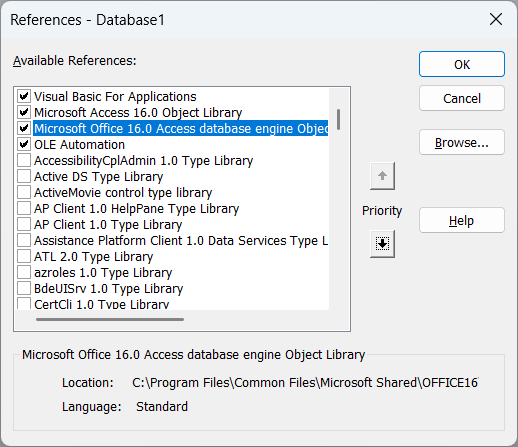Move selected reference up in priority

[x=382, y=176]
